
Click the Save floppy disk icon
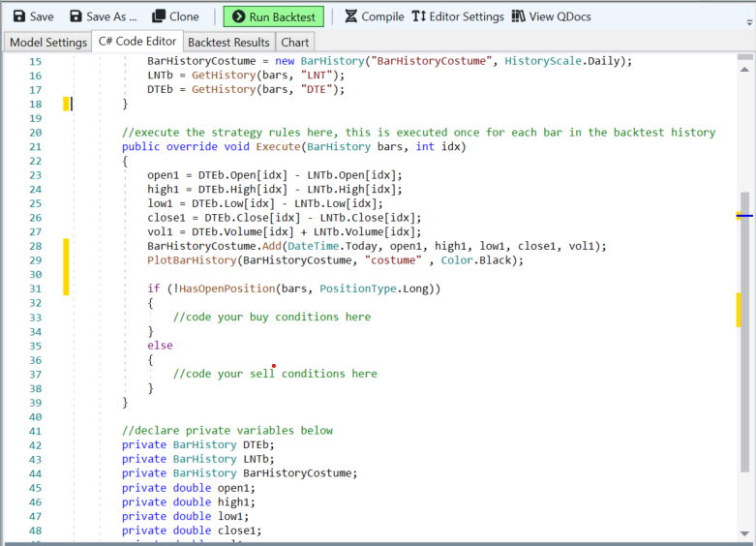click(18, 16)
